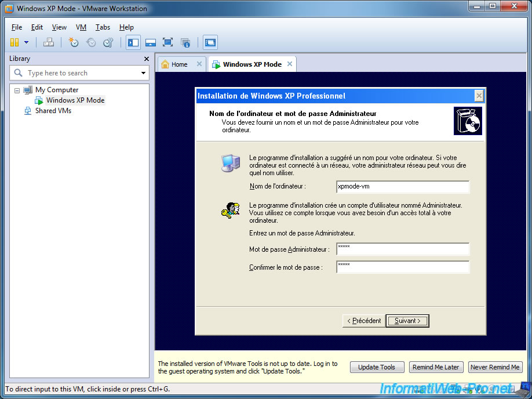This screenshot has width=532, height=399.
Task: Take a snapshot of this VM
Action: pyautogui.click(x=74, y=42)
